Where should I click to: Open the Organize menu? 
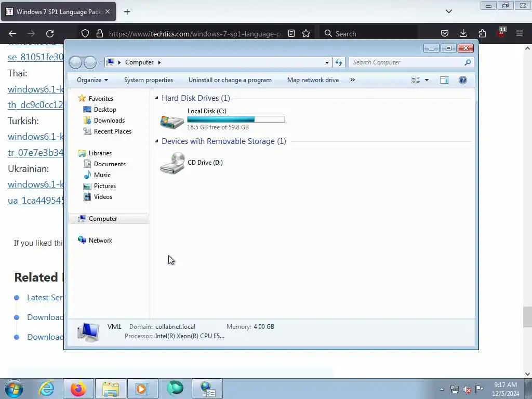(x=92, y=80)
